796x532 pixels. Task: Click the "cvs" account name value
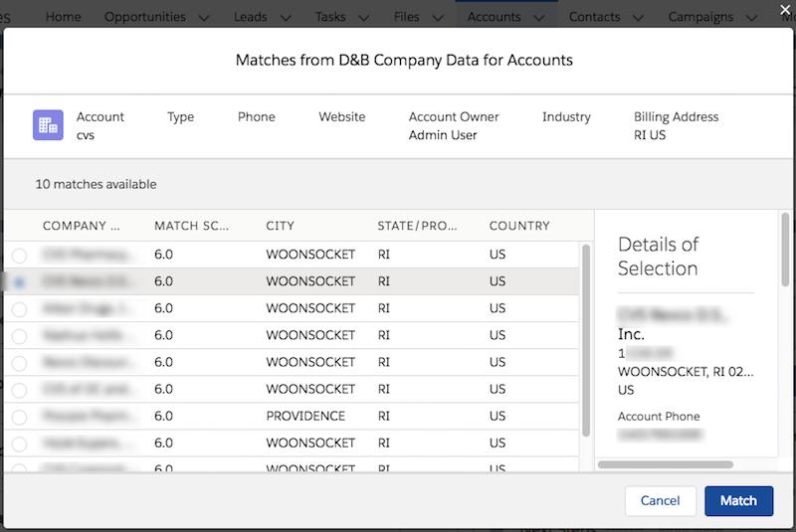(x=86, y=135)
